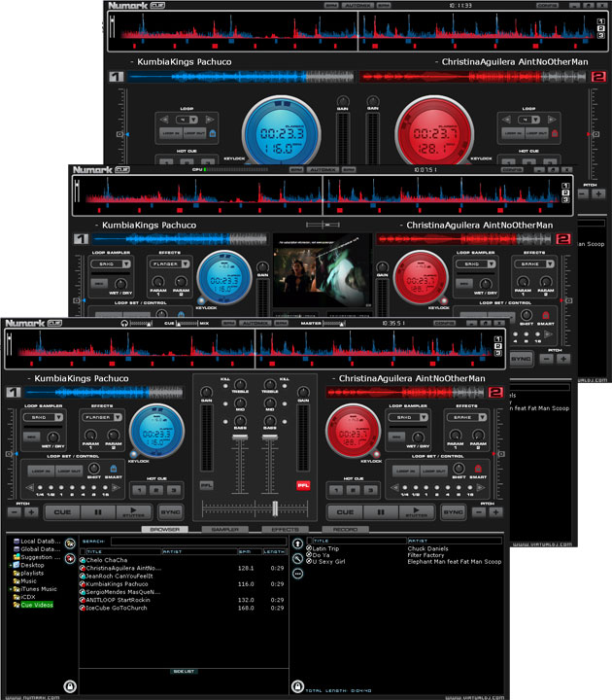Toggle right channel Treble kill light

point(285,386)
